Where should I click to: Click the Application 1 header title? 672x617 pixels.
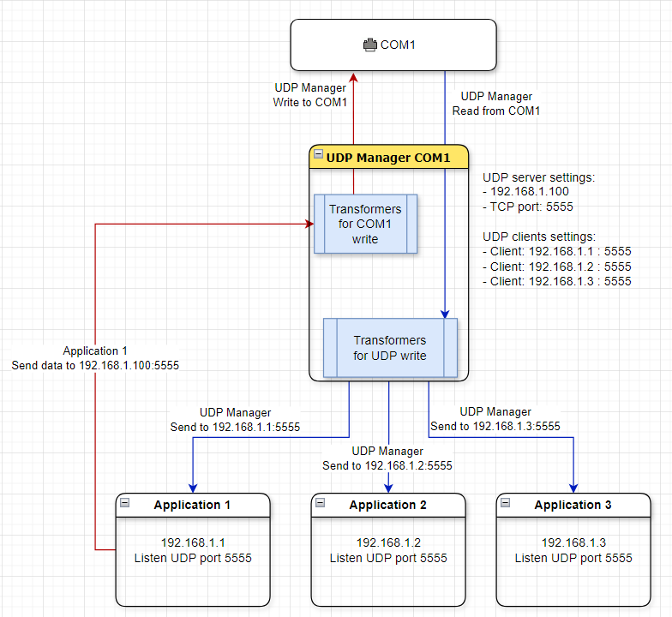[x=192, y=505]
